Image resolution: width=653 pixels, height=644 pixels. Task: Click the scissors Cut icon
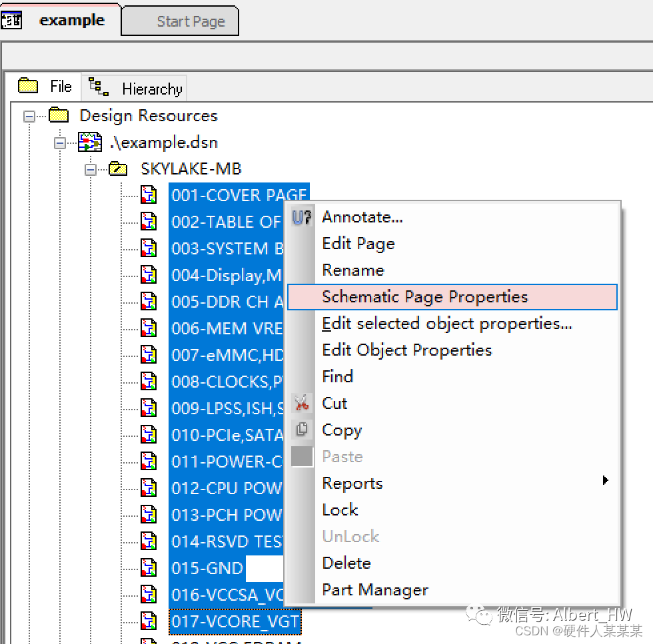coord(302,403)
